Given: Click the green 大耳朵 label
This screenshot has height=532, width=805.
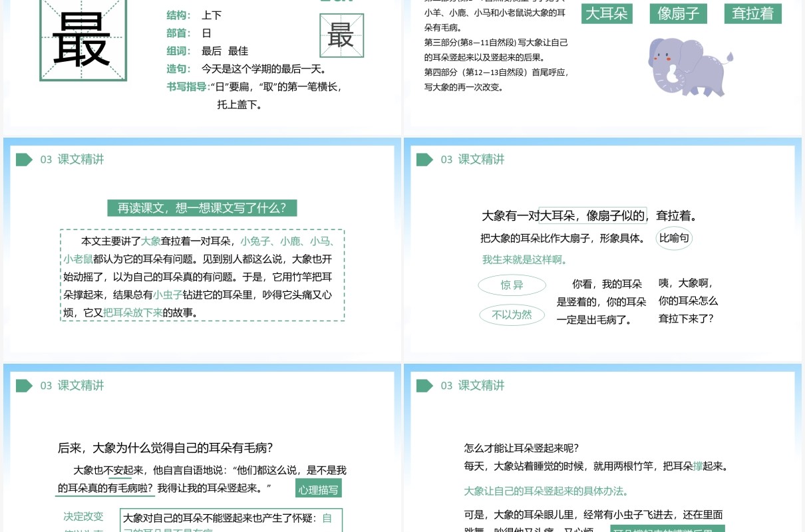Looking at the screenshot, I should 607,13.
